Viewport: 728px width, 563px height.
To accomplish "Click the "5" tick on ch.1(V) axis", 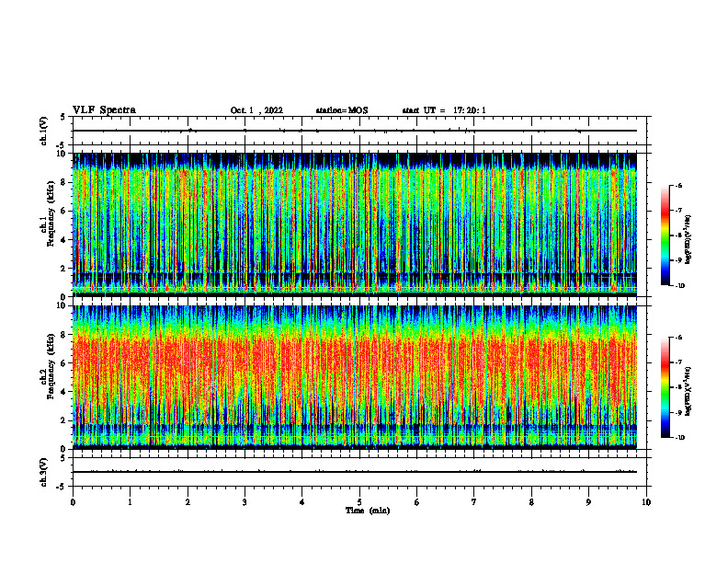I will pos(63,117).
